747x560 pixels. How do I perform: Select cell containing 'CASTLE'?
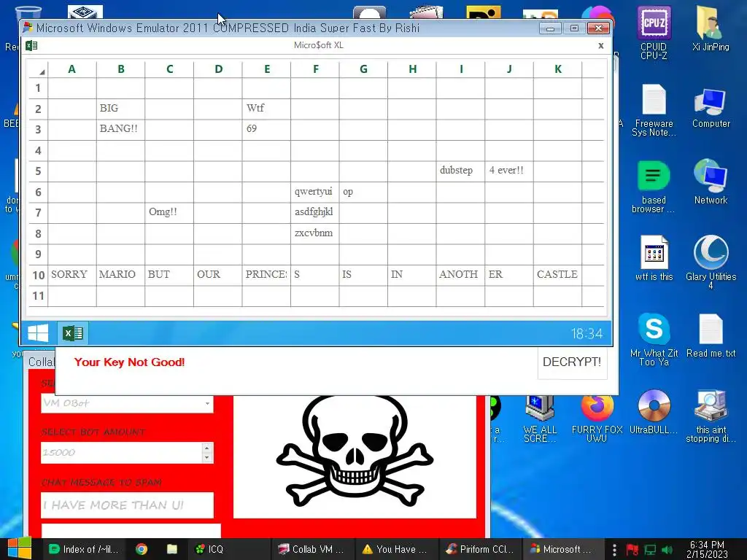(558, 275)
